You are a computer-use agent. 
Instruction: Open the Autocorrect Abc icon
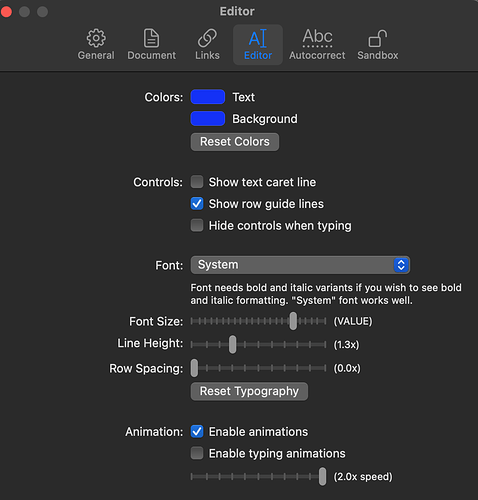coord(317,38)
